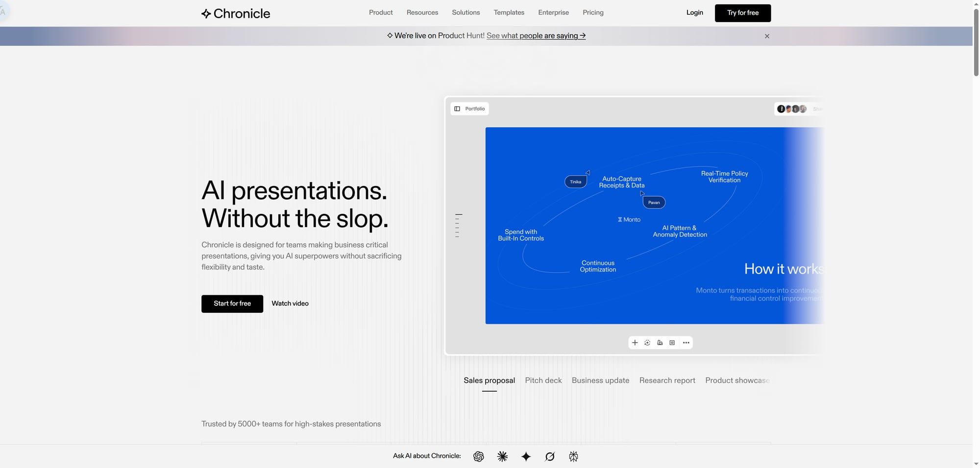Click the plus icon in slide toolbar
This screenshot has width=980, height=468.
click(635, 343)
